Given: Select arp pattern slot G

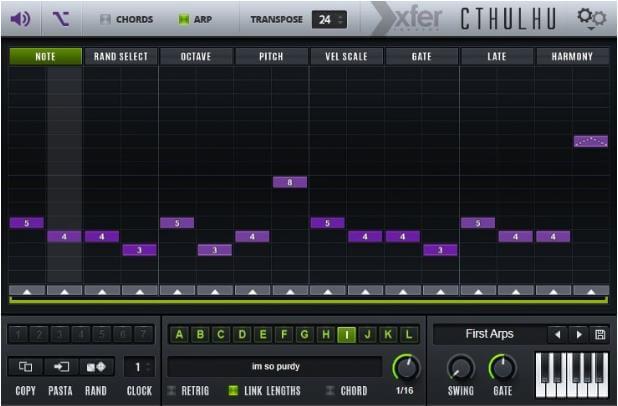Looking at the screenshot, I should tap(305, 335).
